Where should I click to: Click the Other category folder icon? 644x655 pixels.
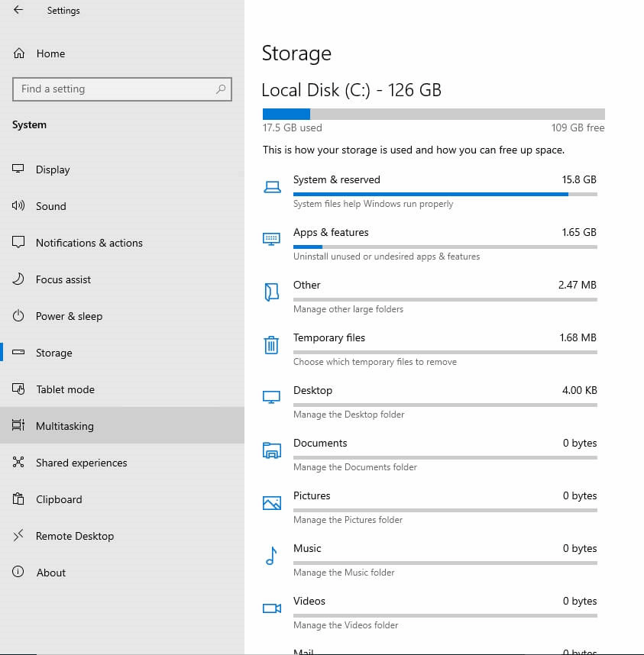[271, 292]
